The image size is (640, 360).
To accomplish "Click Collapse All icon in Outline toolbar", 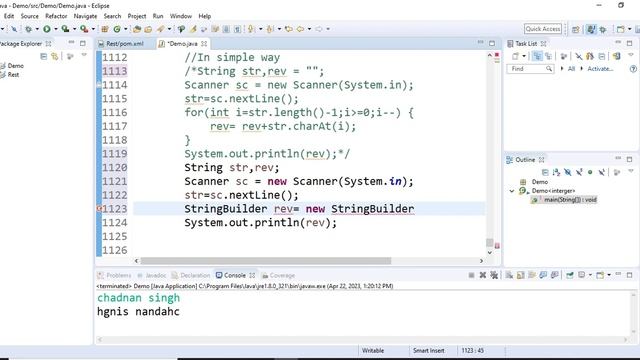I will (545, 172).
